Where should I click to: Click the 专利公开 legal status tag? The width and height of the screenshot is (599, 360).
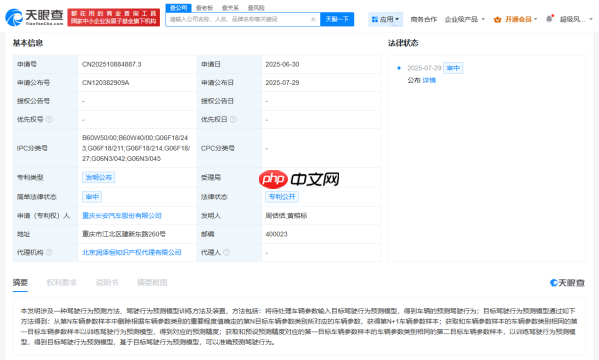point(282,197)
